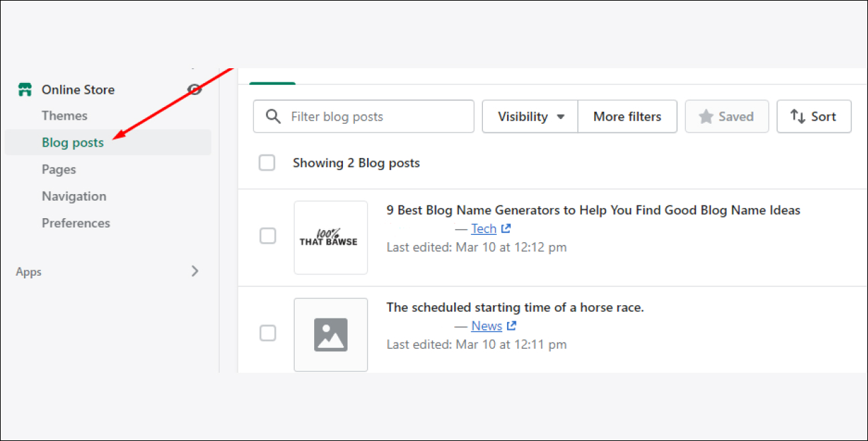Open the 9 Best Blog Name Generators post

593,210
